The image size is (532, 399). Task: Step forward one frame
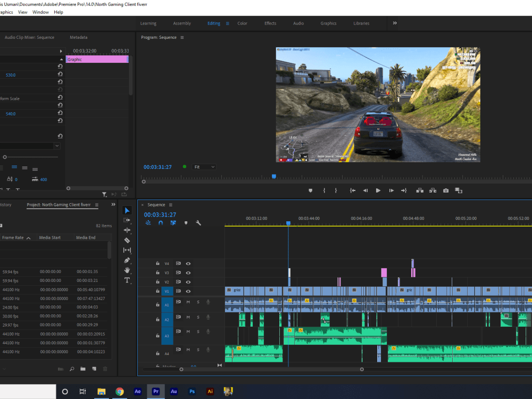tap(391, 190)
